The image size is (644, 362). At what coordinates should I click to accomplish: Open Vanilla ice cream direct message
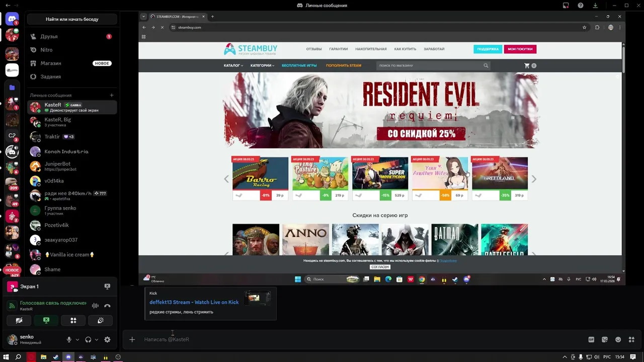pos(72,254)
